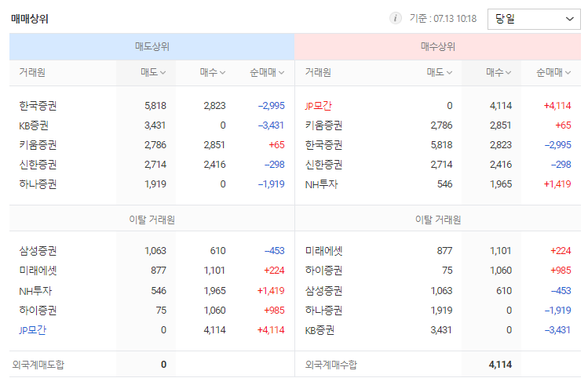The width and height of the screenshot is (588, 378).
Task: Click 키움증권 in 매도상위 list
Action: click(x=38, y=145)
